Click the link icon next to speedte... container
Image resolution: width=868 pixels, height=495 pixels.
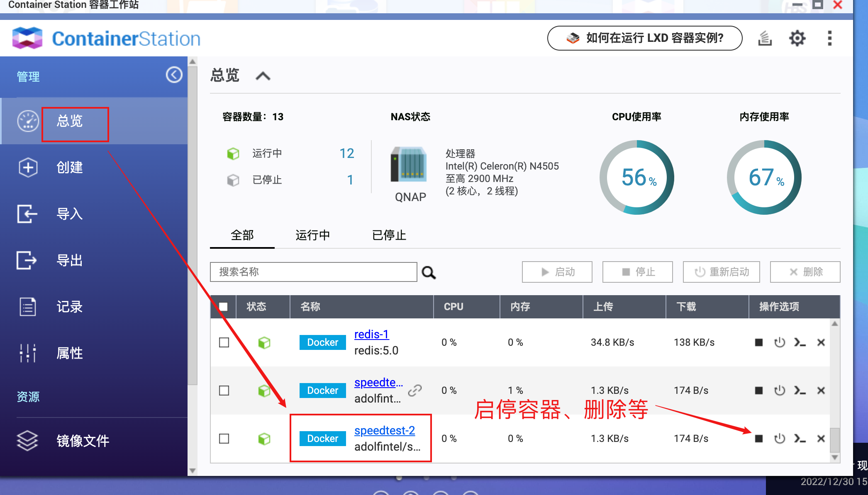click(x=415, y=390)
